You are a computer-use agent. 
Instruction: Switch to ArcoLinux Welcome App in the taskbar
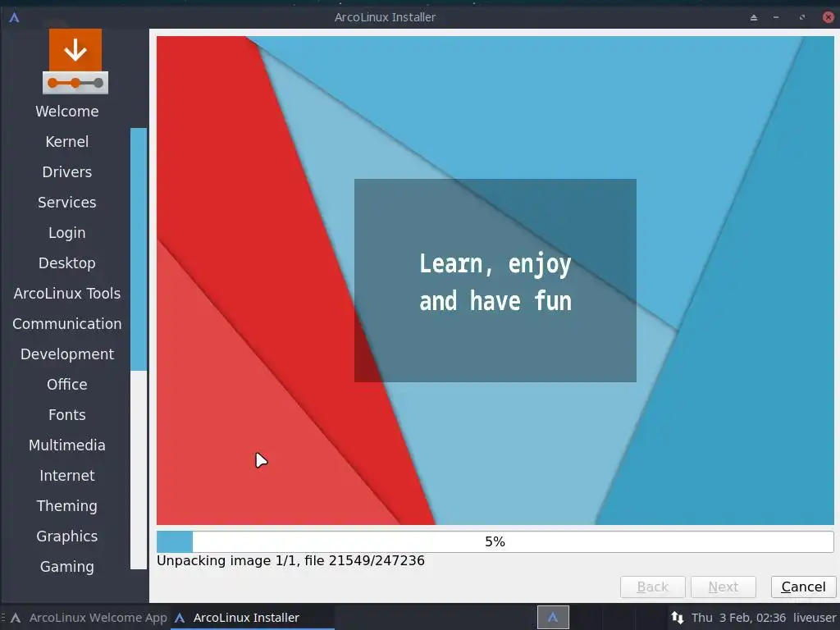coord(89,617)
